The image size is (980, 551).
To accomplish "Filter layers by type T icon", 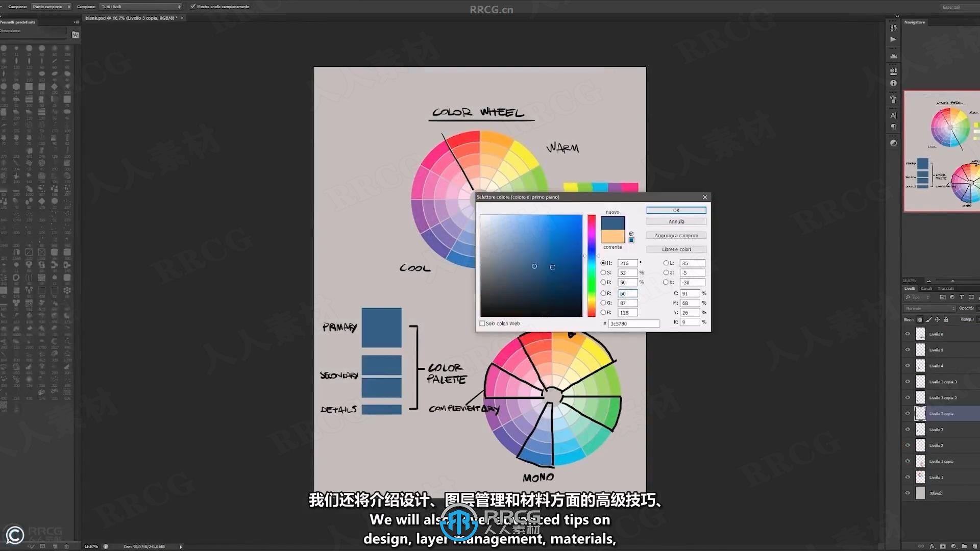I will [x=962, y=297].
